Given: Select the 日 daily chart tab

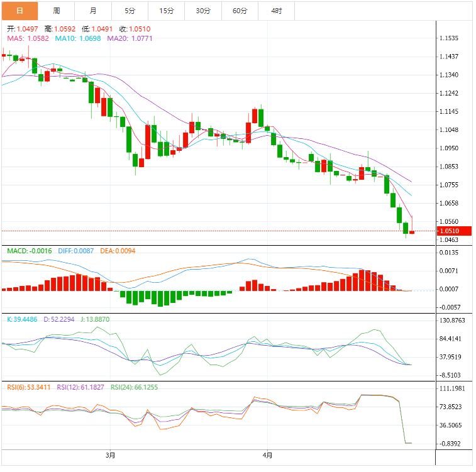Looking at the screenshot, I should (x=19, y=11).
